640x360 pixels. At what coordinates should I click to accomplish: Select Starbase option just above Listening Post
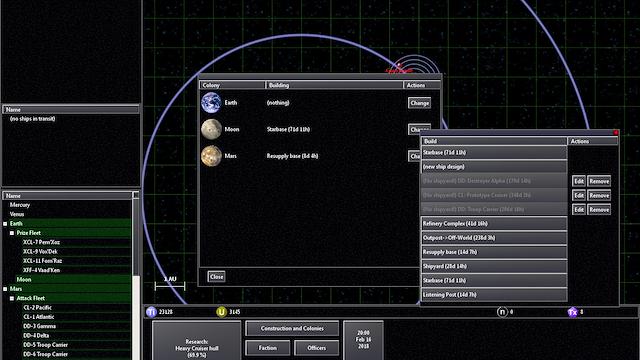tap(494, 280)
